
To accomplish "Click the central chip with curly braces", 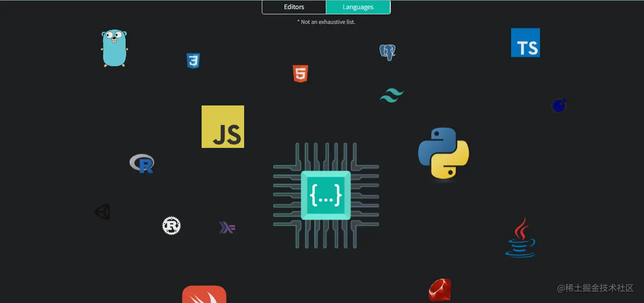I will (326, 196).
